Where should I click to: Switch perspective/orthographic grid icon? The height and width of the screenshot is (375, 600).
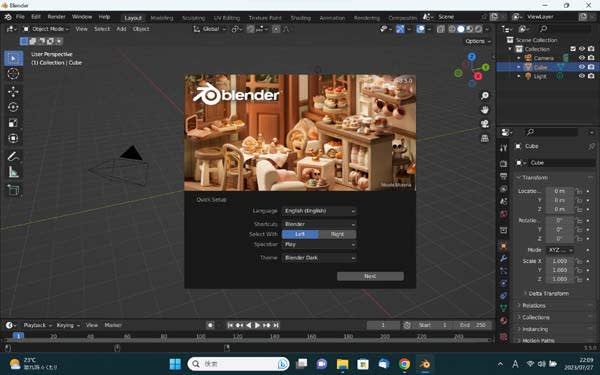click(484, 138)
